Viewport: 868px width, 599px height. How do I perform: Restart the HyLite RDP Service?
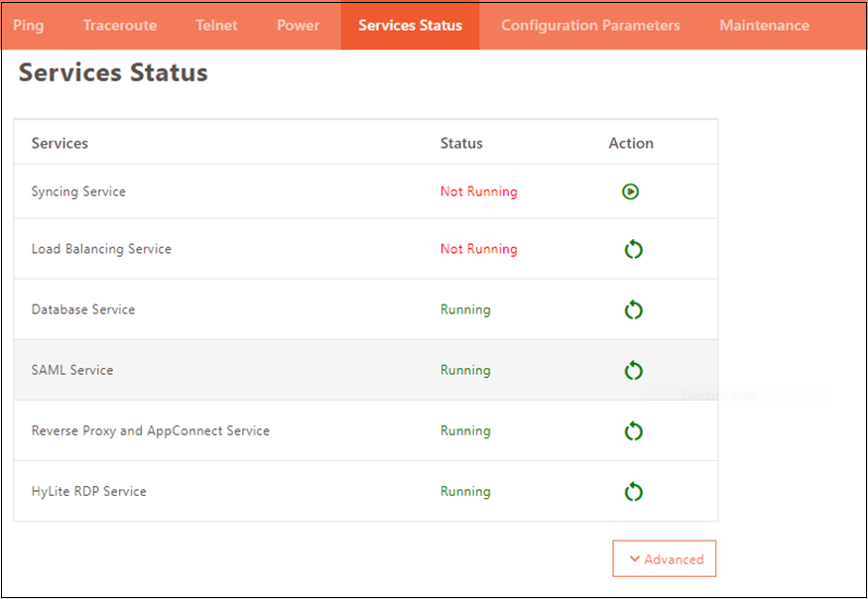(633, 492)
